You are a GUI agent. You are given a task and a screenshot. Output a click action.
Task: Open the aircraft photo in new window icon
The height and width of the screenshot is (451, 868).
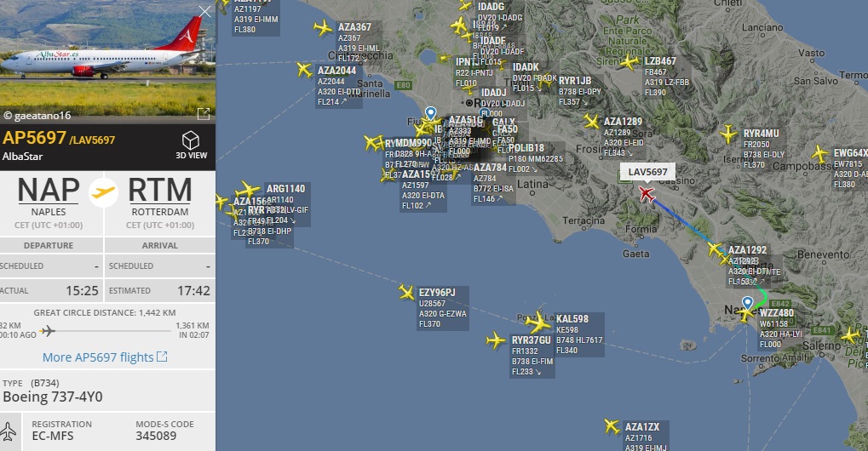(204, 114)
